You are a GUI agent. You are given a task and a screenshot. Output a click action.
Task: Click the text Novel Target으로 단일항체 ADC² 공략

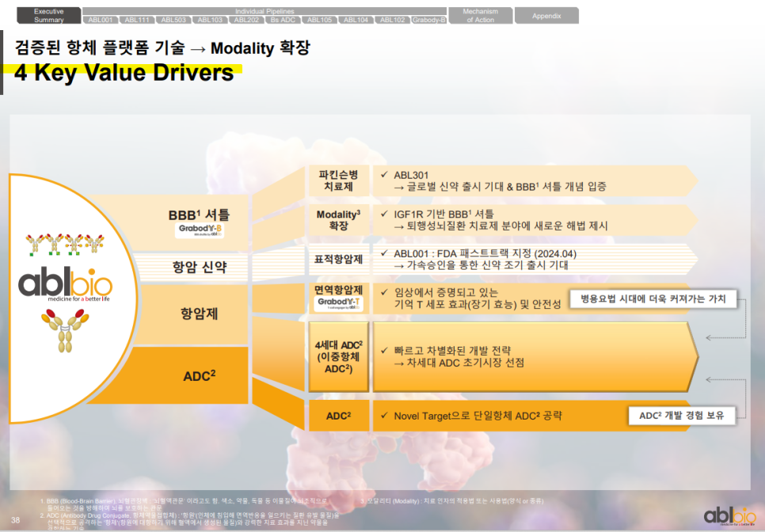point(478,416)
